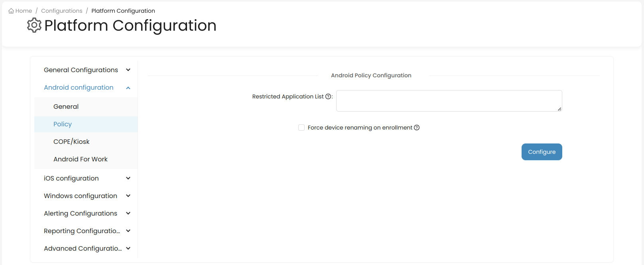Click Platform Configuration breadcrumb text
The image size is (644, 265).
(123, 11)
